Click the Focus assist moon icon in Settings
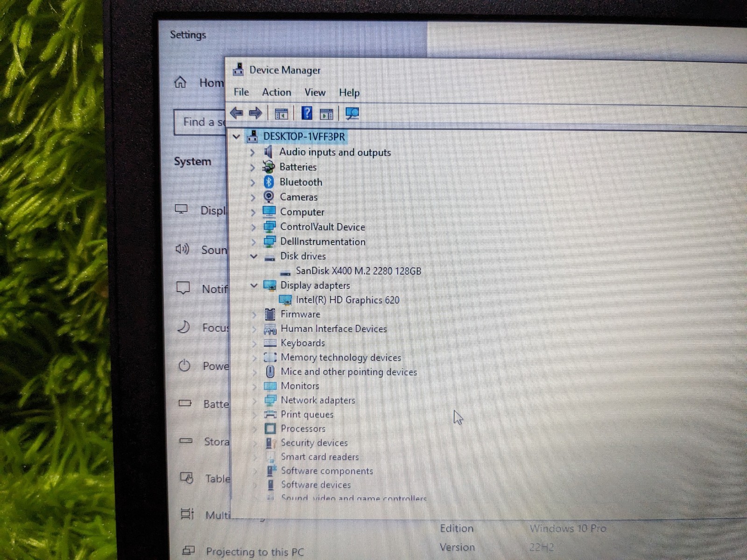The width and height of the screenshot is (747, 560). 183,327
